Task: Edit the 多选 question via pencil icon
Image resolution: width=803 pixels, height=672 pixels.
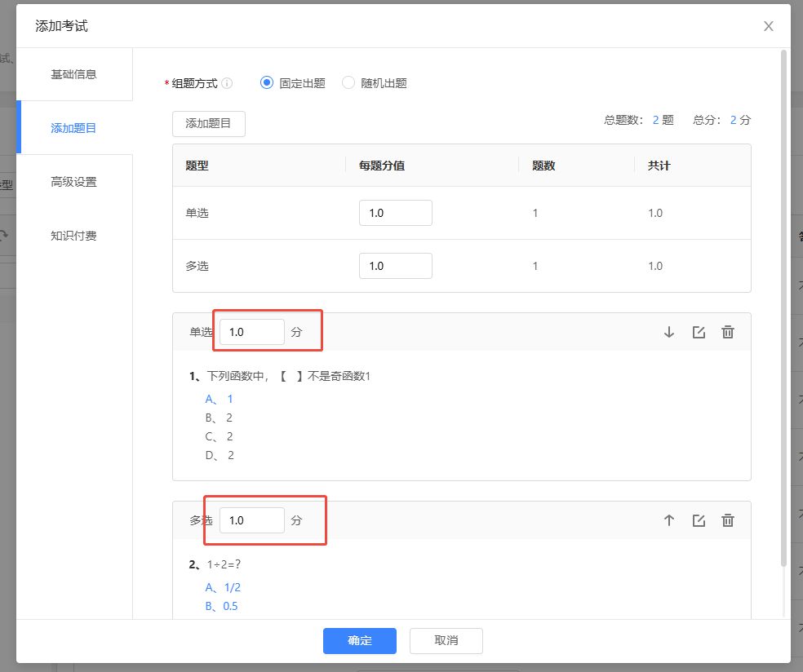Action: pyautogui.click(x=699, y=520)
